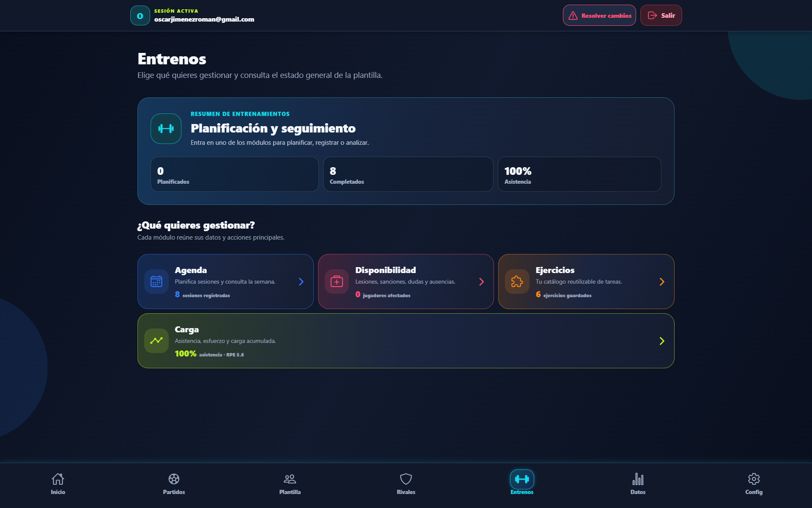Click the 8 Completados stat box
812x508 pixels.
pos(408,174)
